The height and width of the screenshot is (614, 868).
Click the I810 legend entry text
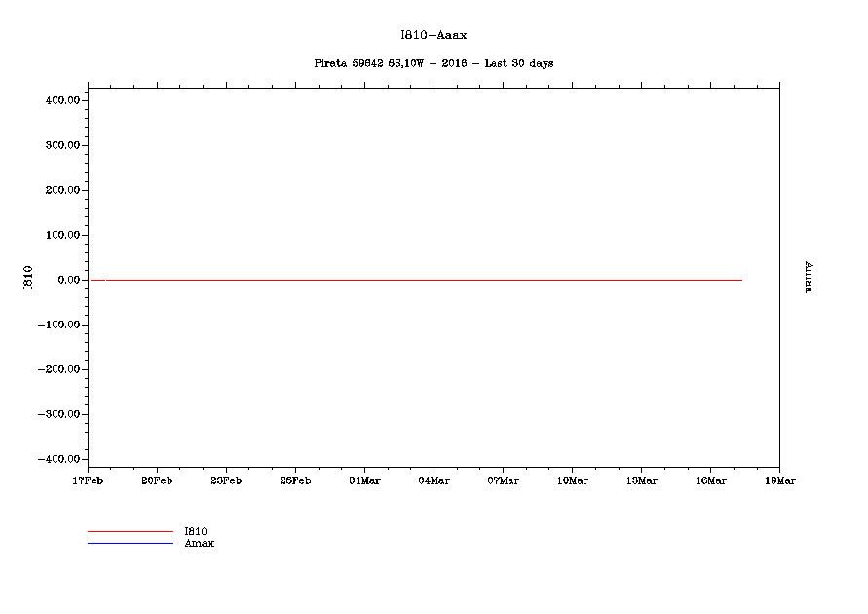click(x=195, y=531)
